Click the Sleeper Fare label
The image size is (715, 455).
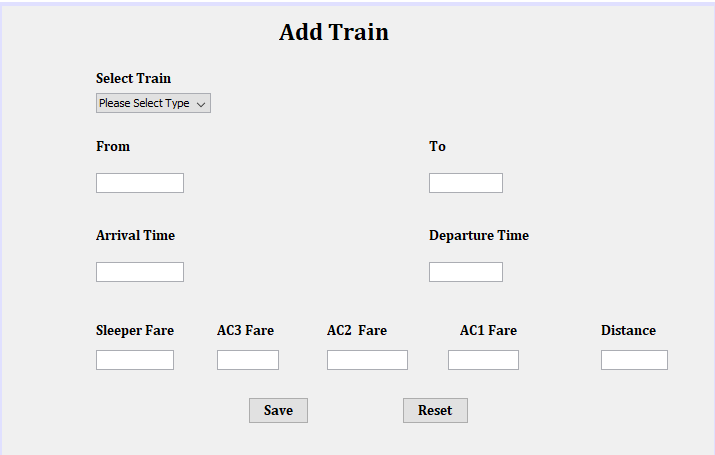135,331
